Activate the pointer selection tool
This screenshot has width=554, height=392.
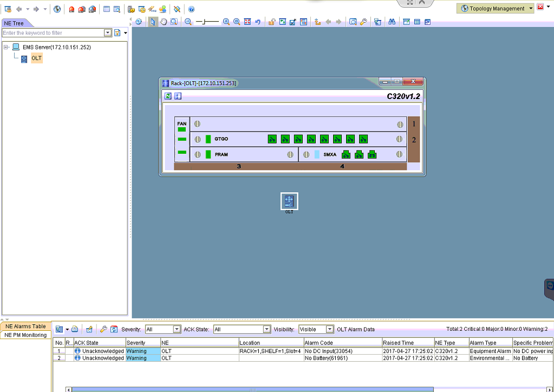pos(153,22)
